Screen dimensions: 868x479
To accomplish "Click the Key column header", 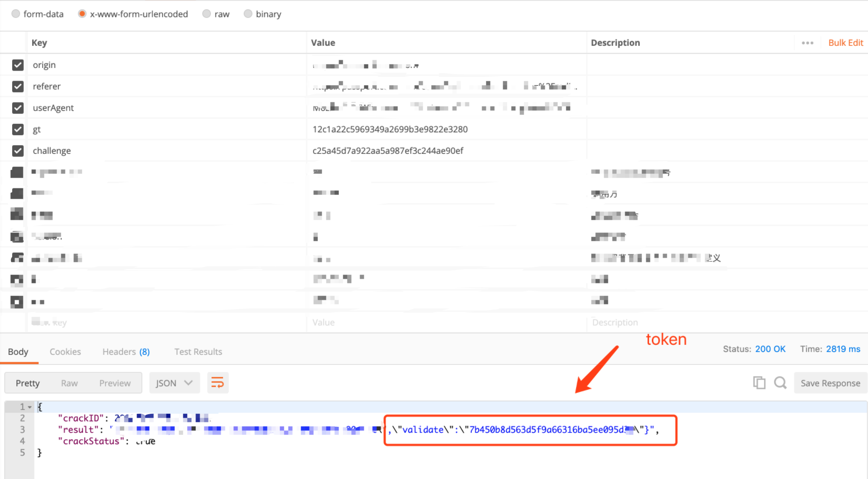I will point(39,43).
